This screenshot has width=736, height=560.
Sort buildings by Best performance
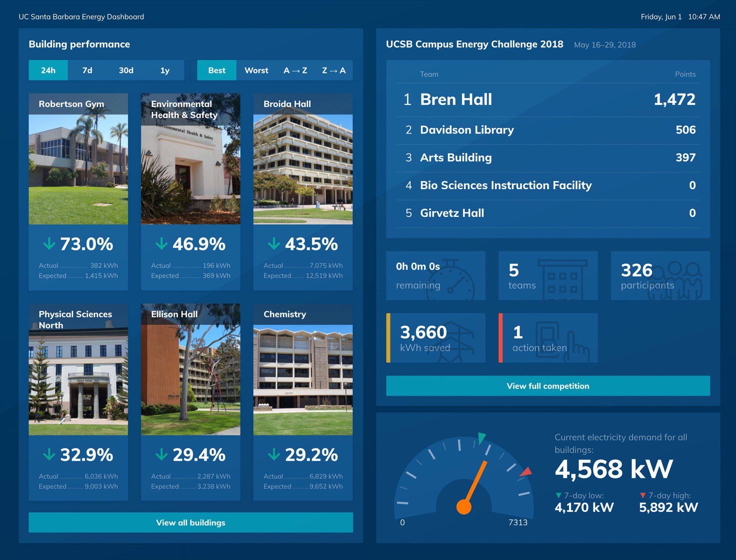coord(217,70)
